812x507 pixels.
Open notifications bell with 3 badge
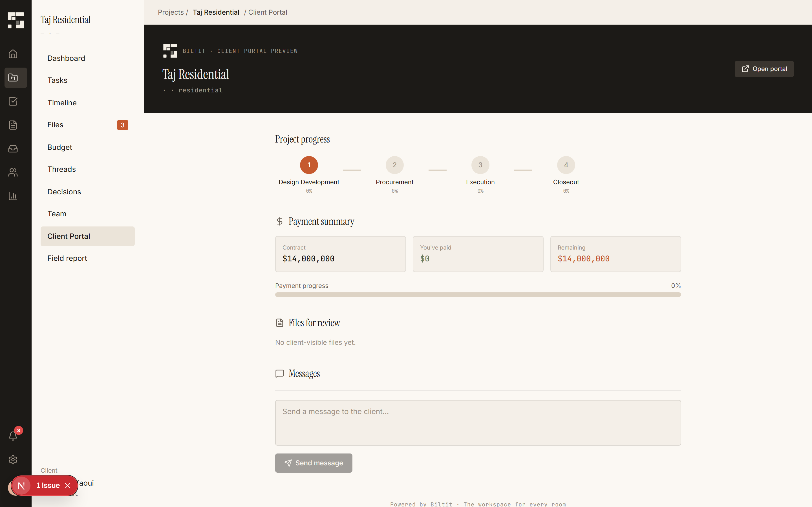13,435
